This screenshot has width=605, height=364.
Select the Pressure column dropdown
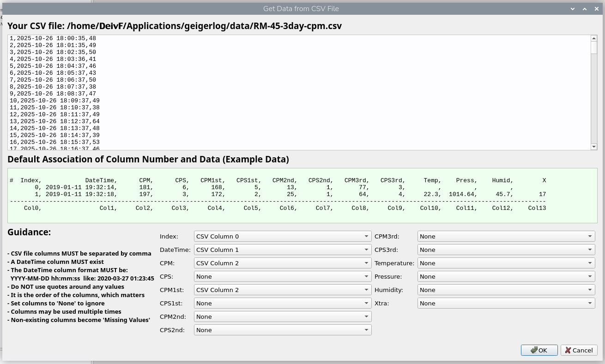click(506, 276)
